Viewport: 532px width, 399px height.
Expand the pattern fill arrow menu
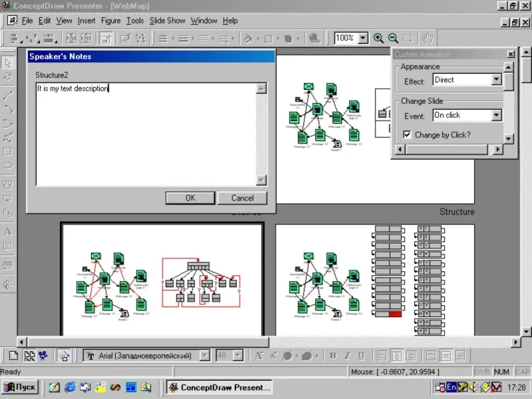click(x=278, y=39)
